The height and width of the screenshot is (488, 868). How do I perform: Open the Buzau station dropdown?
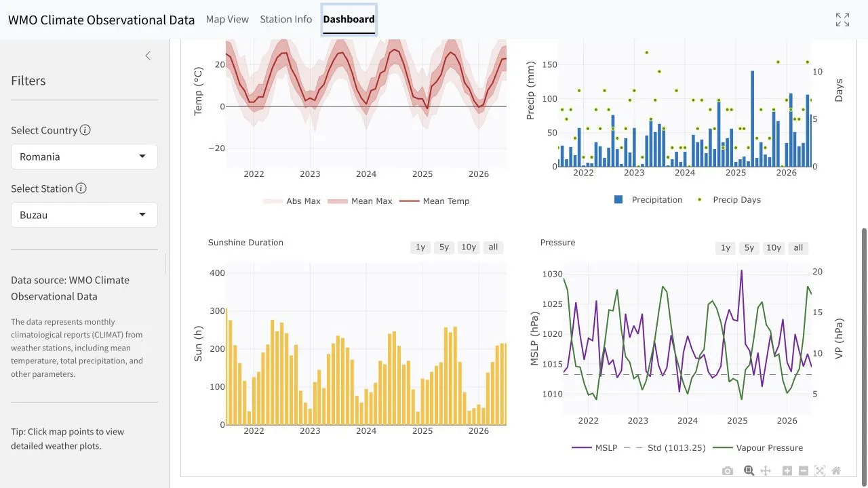point(84,215)
